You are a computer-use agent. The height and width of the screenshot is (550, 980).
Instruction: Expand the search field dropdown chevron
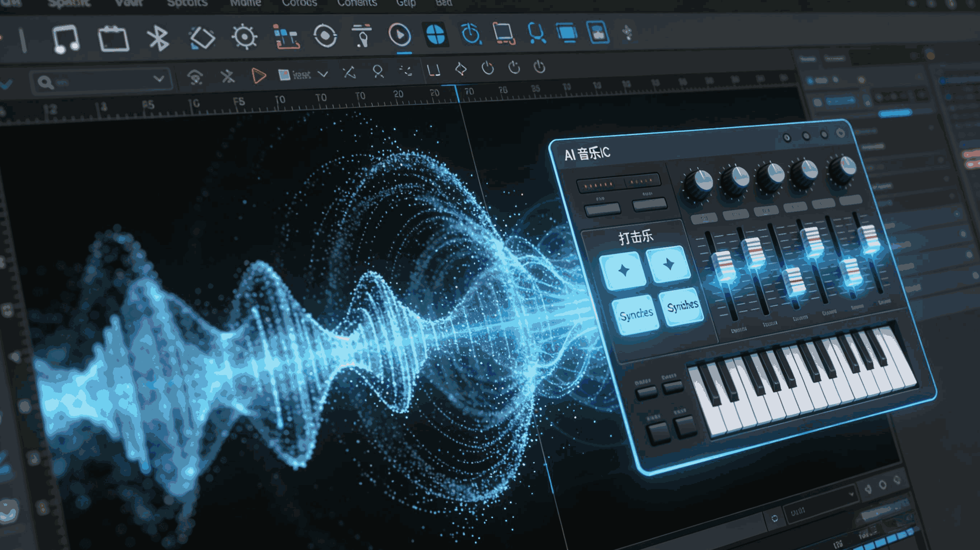click(x=159, y=79)
